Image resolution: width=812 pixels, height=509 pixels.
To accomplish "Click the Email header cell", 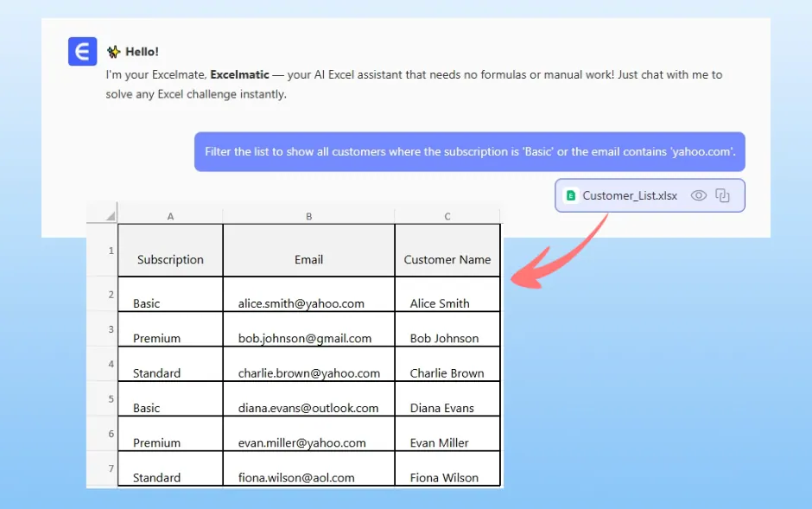I will point(308,258).
